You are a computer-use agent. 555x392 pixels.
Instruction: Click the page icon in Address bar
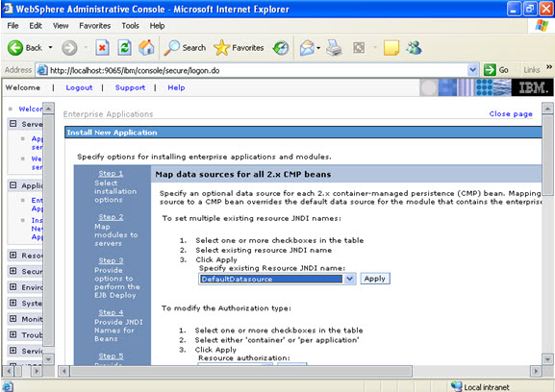pos(42,70)
